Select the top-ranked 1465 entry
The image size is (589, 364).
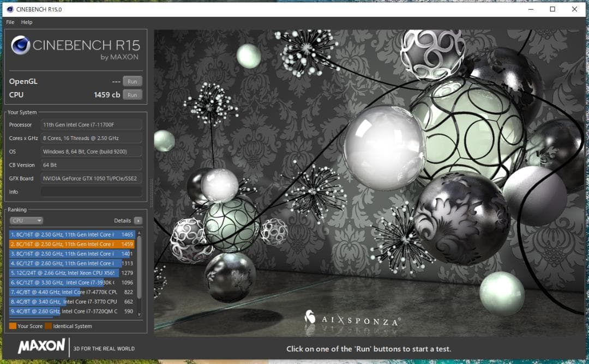pos(71,234)
